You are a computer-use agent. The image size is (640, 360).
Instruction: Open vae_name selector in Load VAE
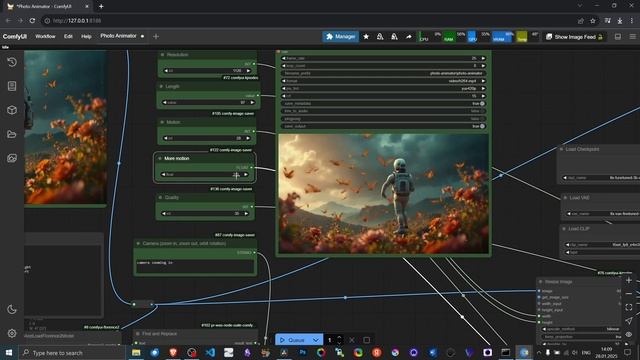pos(602,214)
